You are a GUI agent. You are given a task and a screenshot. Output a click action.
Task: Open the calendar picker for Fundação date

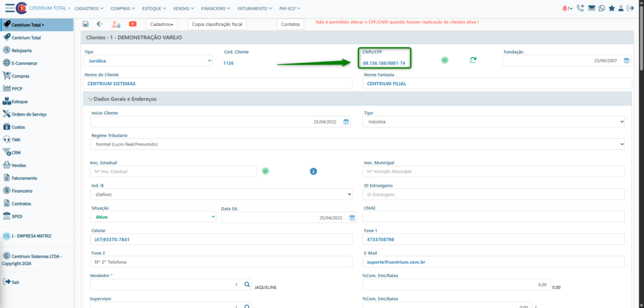pos(626,60)
